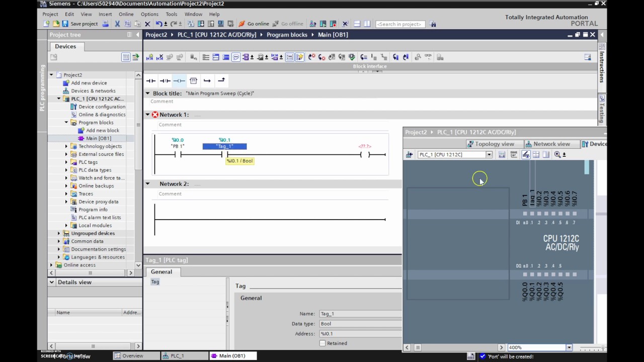Select Device configuration in tree
Viewport: 644px width, 362px height.
[102, 107]
